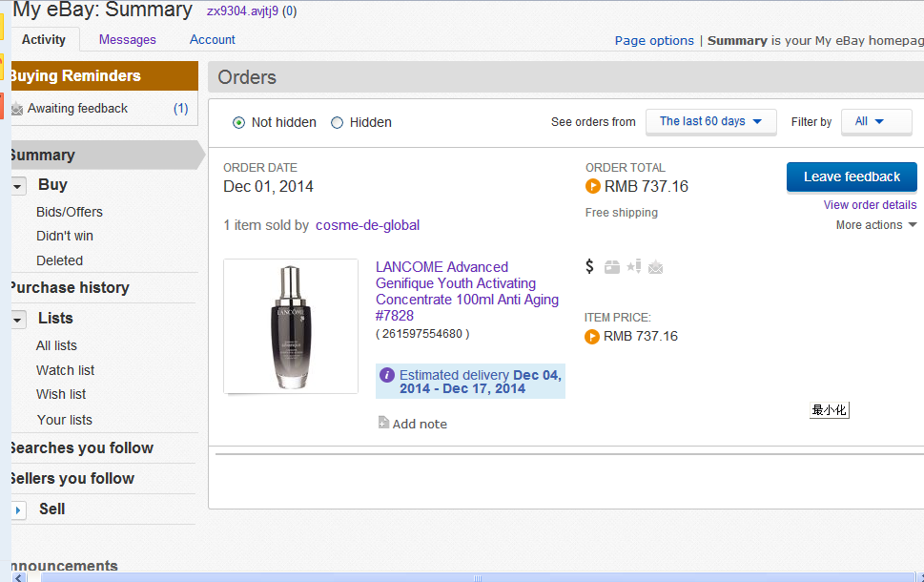Click the Add note link

(x=420, y=424)
